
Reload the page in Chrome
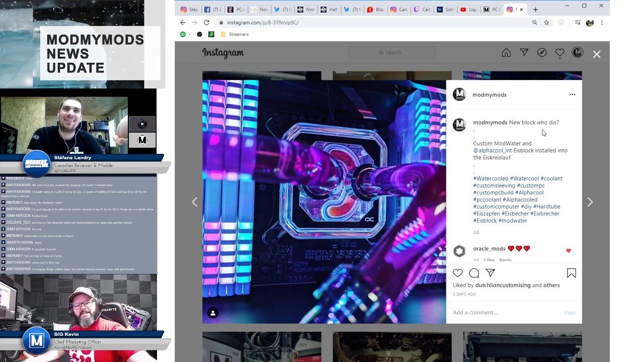pos(206,23)
